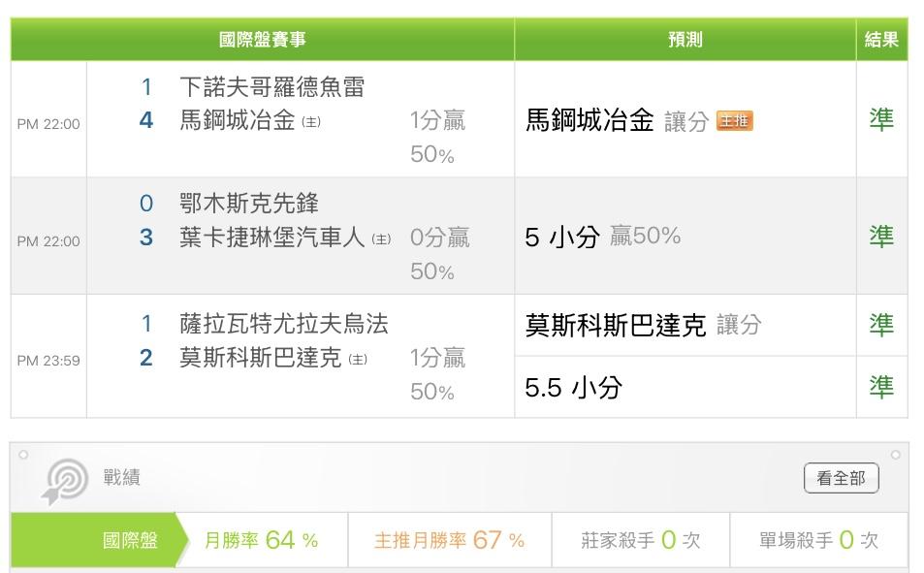The width and height of the screenshot is (924, 573).
Task: Click the orange 主推 badge
Action: tap(734, 121)
